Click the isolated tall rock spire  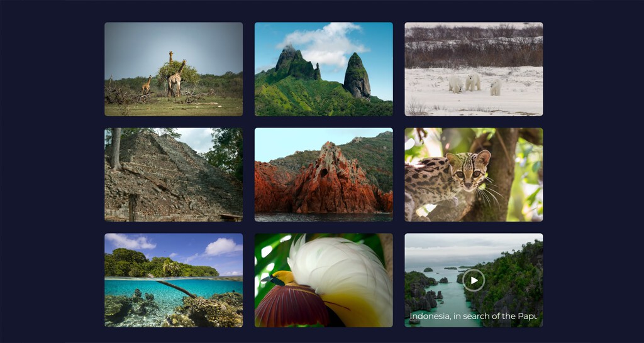coord(357,77)
